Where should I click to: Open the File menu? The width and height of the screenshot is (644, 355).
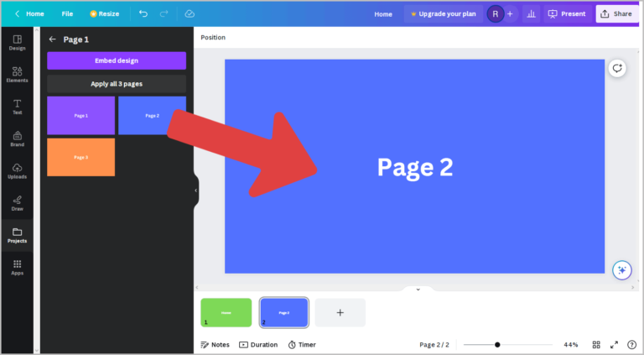point(67,13)
